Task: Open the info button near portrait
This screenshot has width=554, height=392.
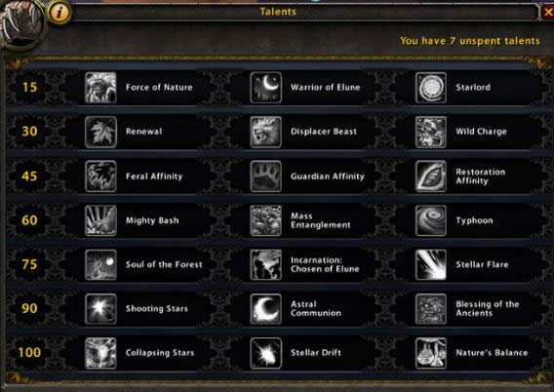Action: 59,13
